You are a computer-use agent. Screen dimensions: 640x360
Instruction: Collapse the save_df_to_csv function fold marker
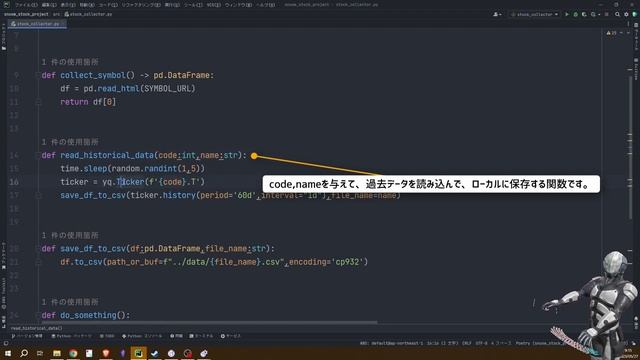38,248
